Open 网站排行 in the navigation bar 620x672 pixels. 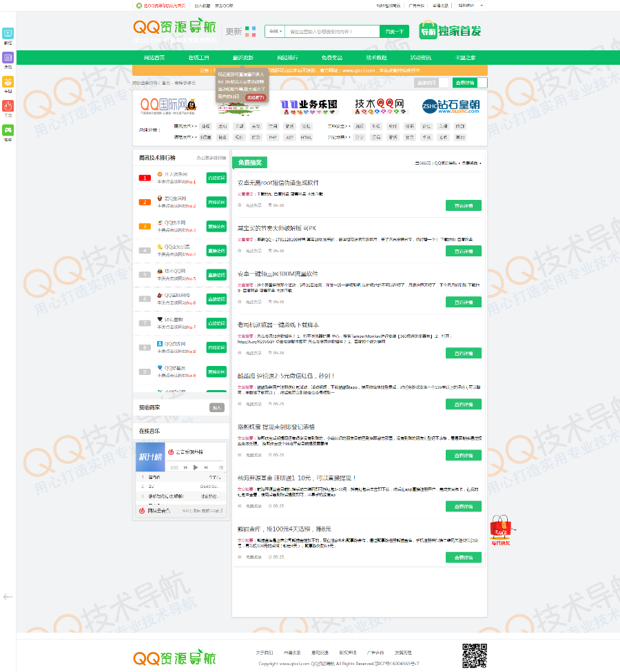pos(287,57)
